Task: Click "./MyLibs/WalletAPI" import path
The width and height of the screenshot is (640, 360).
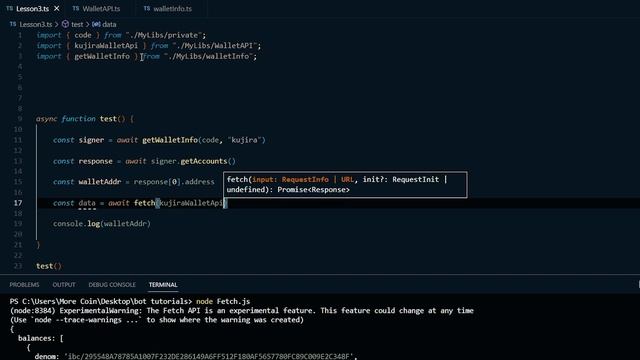Action: [x=215, y=46]
